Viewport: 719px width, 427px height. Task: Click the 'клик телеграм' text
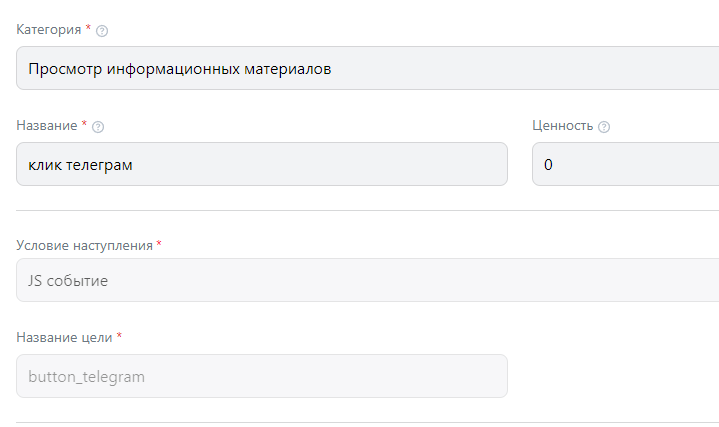[81, 165]
